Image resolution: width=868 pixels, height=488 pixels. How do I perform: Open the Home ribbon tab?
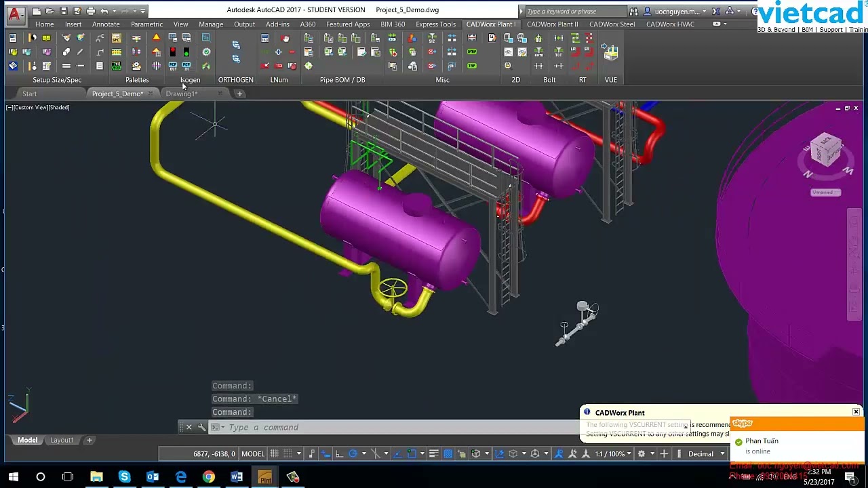click(x=44, y=24)
